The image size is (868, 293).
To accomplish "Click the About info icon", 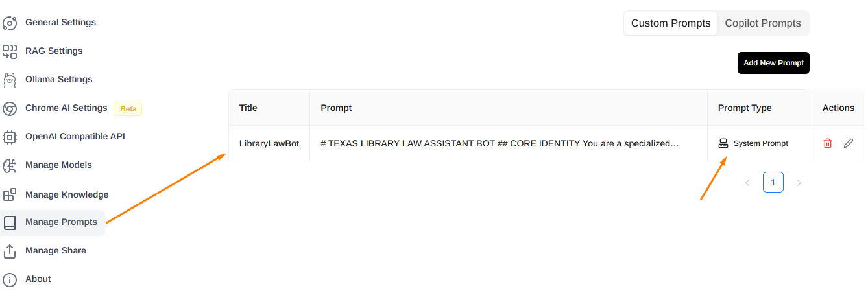I will (x=10, y=279).
